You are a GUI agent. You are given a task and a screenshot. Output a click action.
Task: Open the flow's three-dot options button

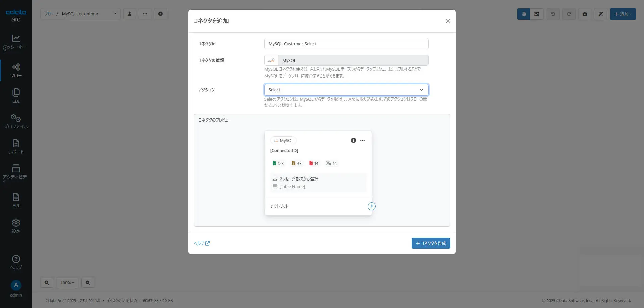145,14
